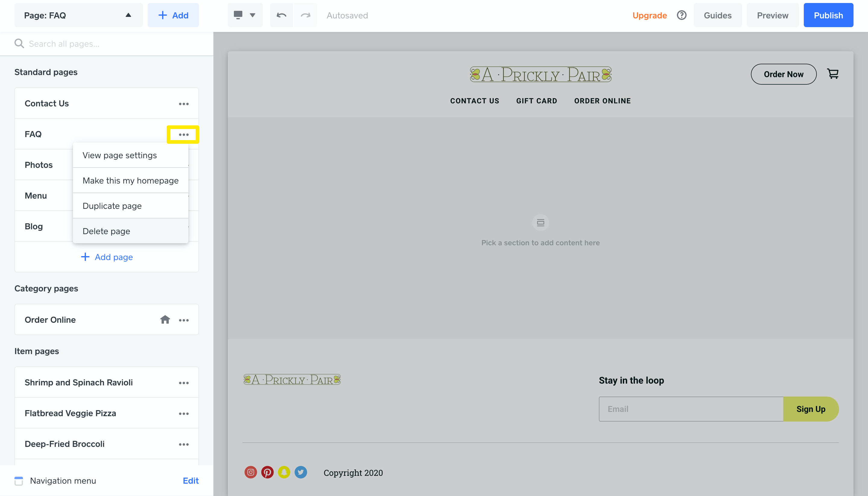The width and height of the screenshot is (868, 496).
Task: Click the Search all pages field
Action: point(112,44)
